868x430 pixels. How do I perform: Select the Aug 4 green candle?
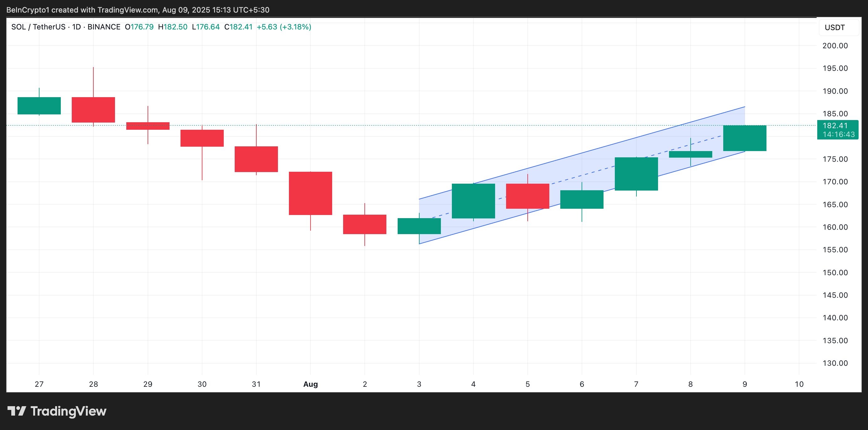[x=473, y=201]
